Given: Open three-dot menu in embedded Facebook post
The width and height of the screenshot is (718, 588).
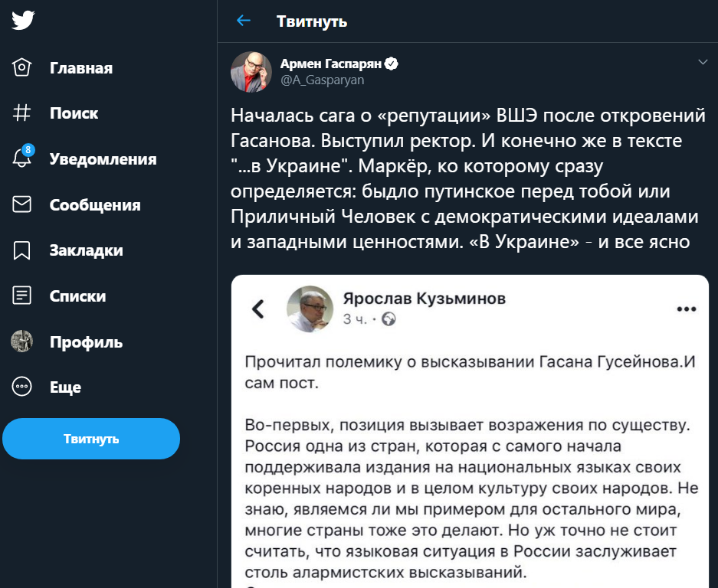Looking at the screenshot, I should pyautogui.click(x=685, y=309).
